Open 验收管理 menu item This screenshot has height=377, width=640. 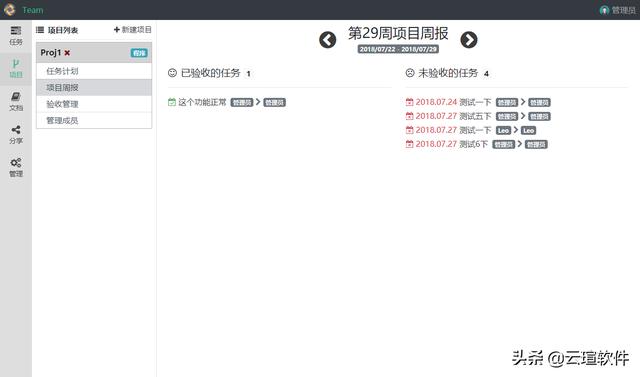point(94,104)
